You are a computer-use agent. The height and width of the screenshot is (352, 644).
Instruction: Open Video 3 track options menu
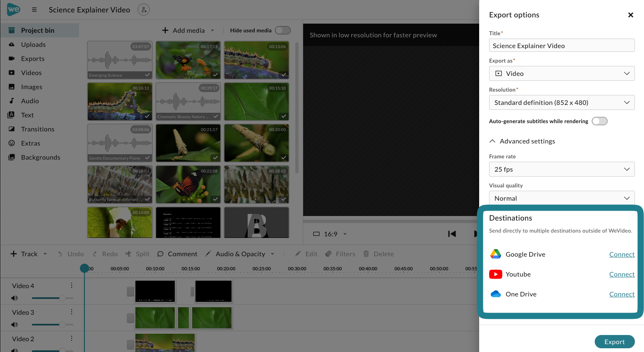[72, 312]
